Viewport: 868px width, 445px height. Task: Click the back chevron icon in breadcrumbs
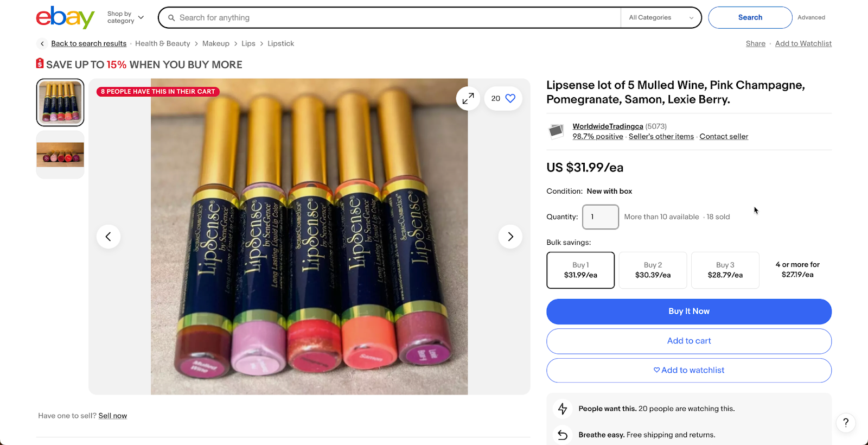click(x=42, y=43)
